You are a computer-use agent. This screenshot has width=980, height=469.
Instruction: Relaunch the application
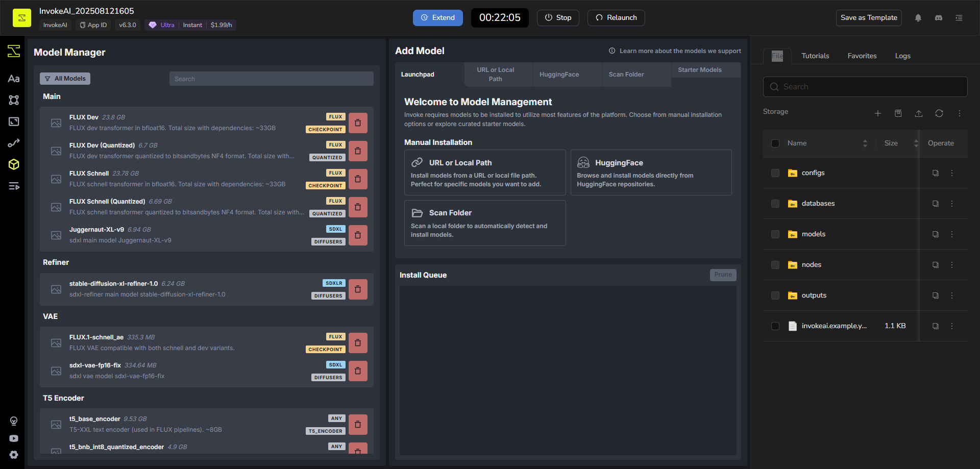click(x=616, y=18)
